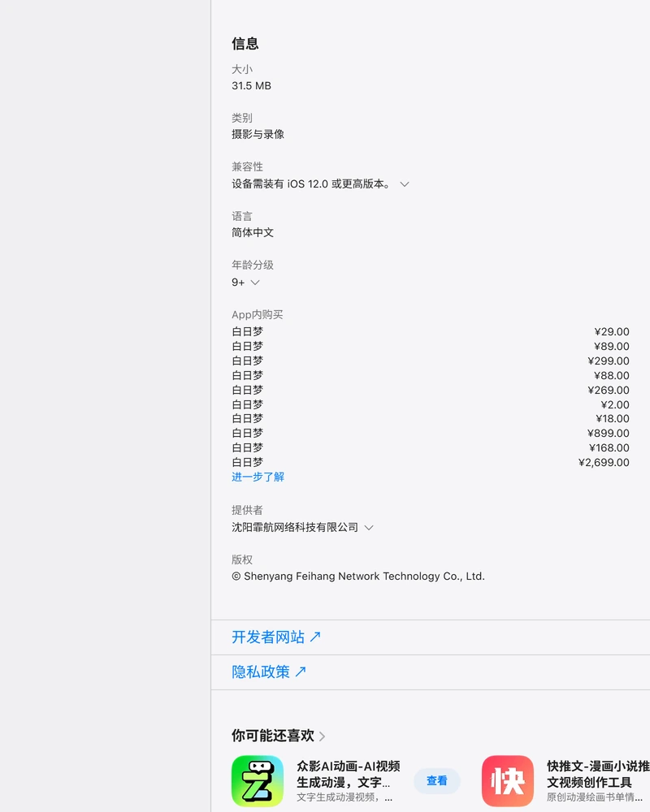Click the 设备需装有 iOS 12.0 compatibility text
This screenshot has width=650, height=812.
[x=311, y=184]
